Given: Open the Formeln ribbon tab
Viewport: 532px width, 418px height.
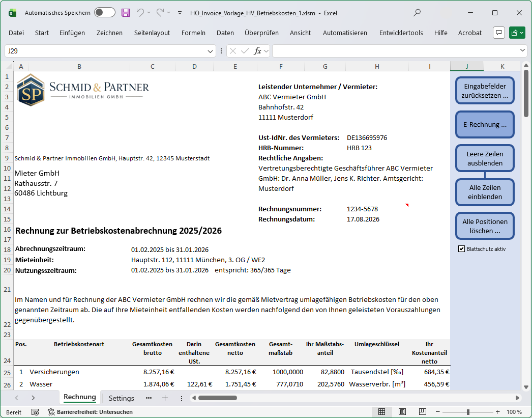Looking at the screenshot, I should (x=193, y=33).
